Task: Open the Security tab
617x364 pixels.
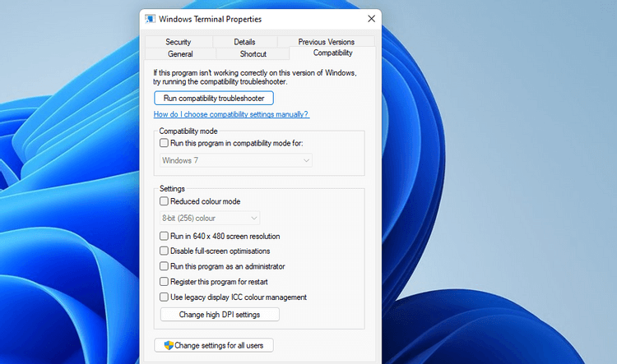Action: [x=179, y=42]
